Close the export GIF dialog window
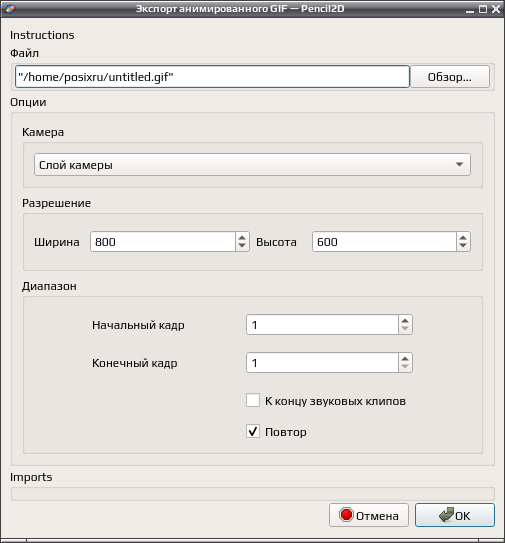The width and height of the screenshot is (505, 543). (x=496, y=9)
